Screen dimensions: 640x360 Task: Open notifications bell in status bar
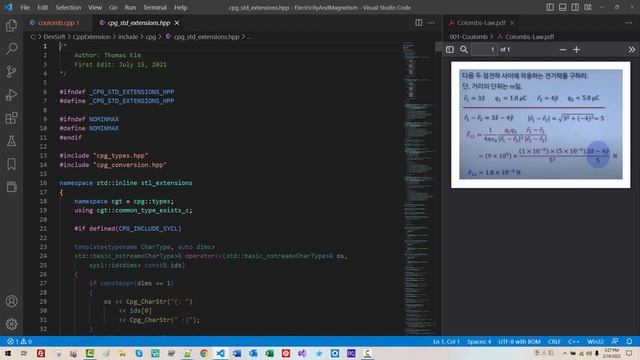(x=629, y=341)
